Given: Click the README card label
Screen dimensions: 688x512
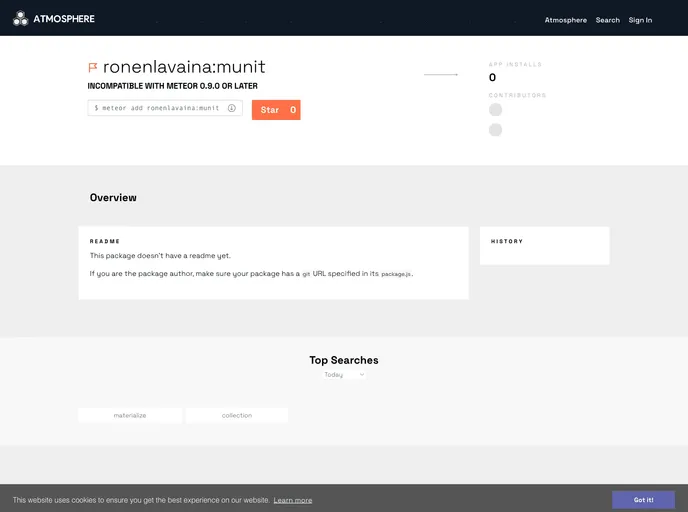Looking at the screenshot, I should (x=105, y=241).
